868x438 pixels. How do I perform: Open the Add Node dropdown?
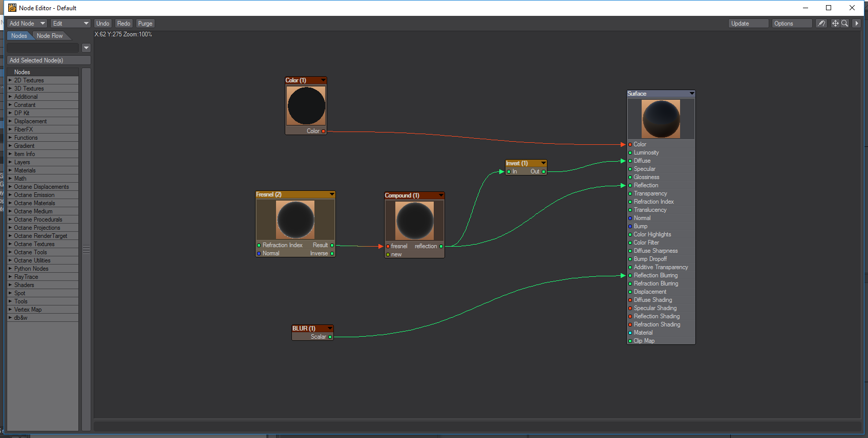pos(27,24)
